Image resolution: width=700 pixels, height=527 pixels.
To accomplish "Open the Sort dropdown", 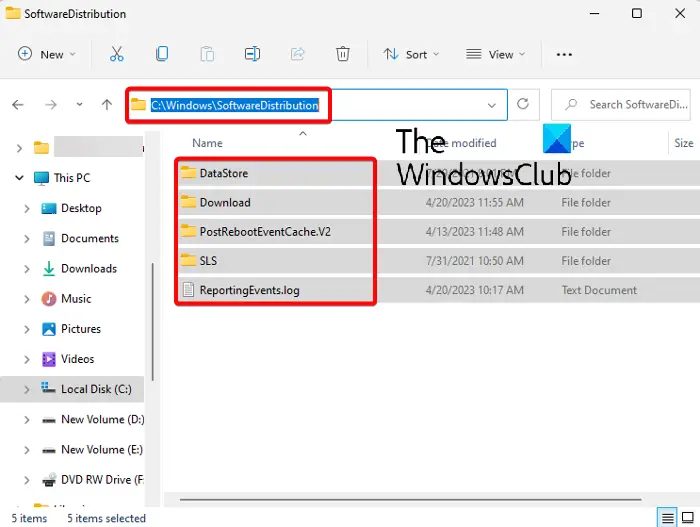I will (x=411, y=54).
